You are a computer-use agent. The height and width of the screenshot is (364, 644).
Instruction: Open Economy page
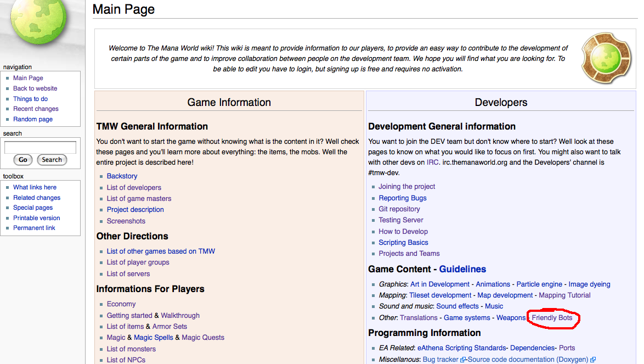(x=121, y=304)
